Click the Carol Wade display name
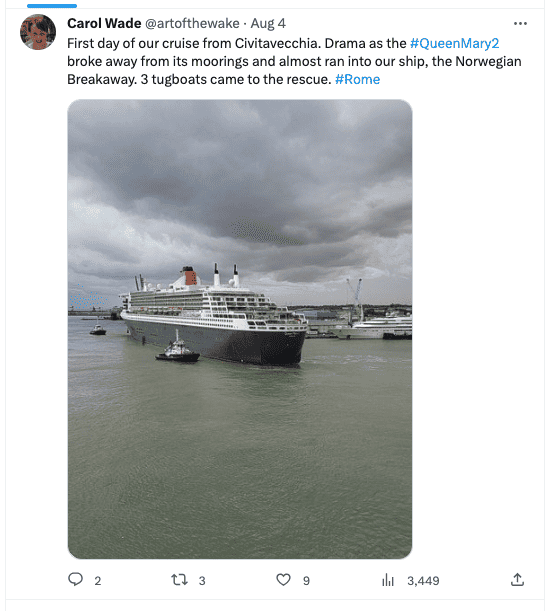Image resolution: width=554 pixels, height=611 pixels. click(x=104, y=23)
